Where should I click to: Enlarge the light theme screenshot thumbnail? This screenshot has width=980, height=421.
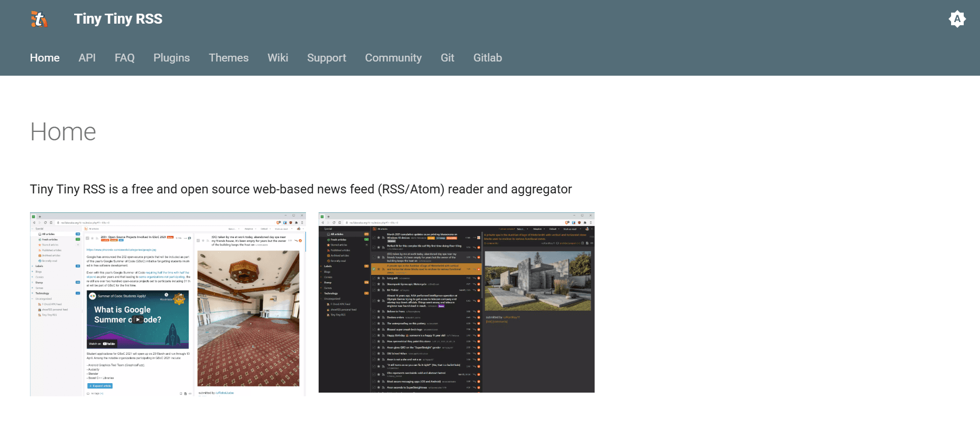[168, 304]
